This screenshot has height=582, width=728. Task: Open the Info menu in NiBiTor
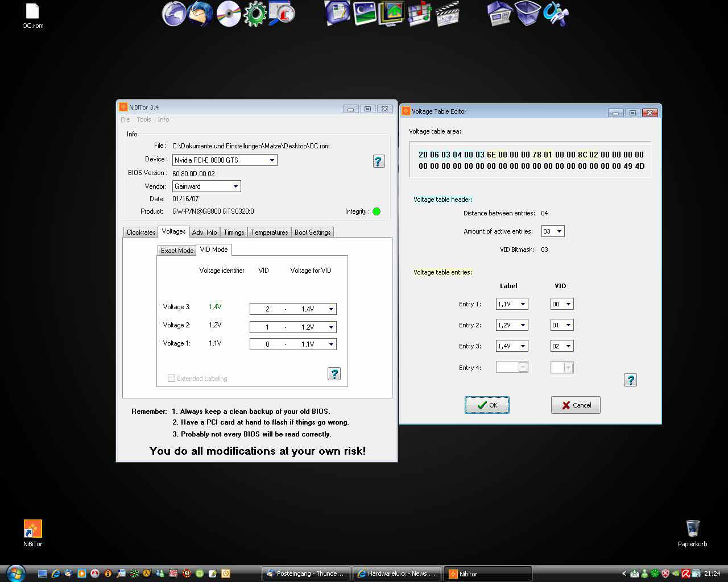coord(163,119)
